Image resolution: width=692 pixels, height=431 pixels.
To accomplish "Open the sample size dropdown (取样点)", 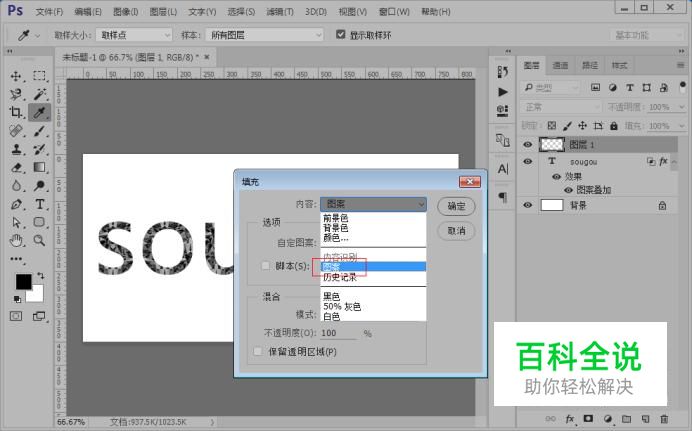I will [x=134, y=35].
